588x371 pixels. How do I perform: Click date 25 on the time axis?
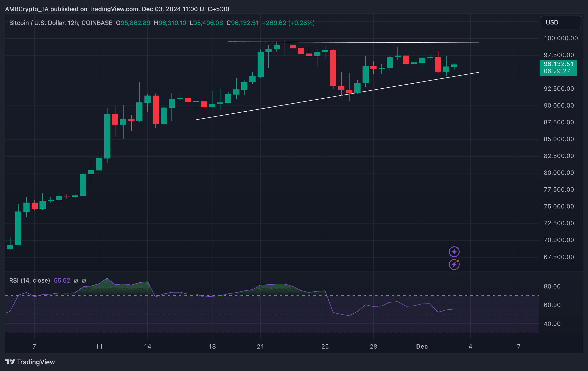click(x=325, y=347)
